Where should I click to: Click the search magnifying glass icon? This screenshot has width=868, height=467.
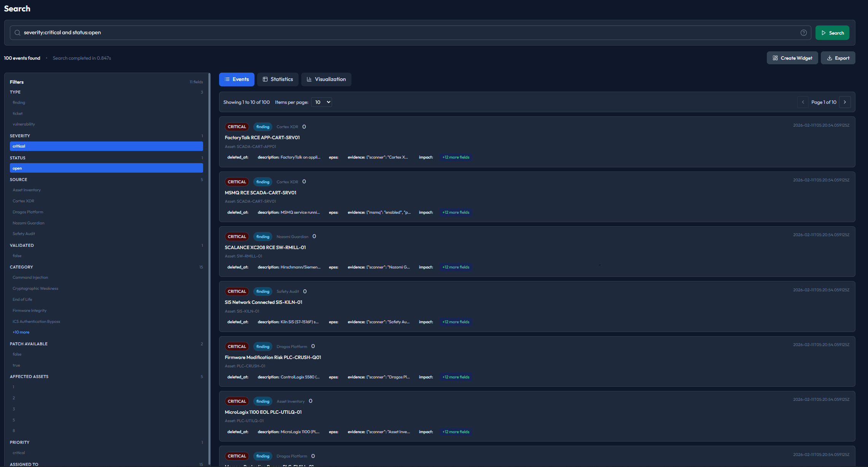click(17, 32)
